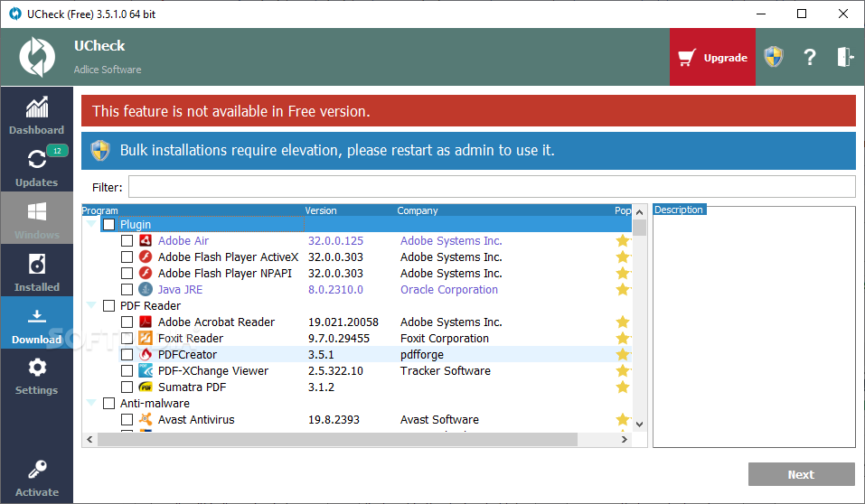Collapse the Anti-malware group
The height and width of the screenshot is (504, 865).
[91, 403]
